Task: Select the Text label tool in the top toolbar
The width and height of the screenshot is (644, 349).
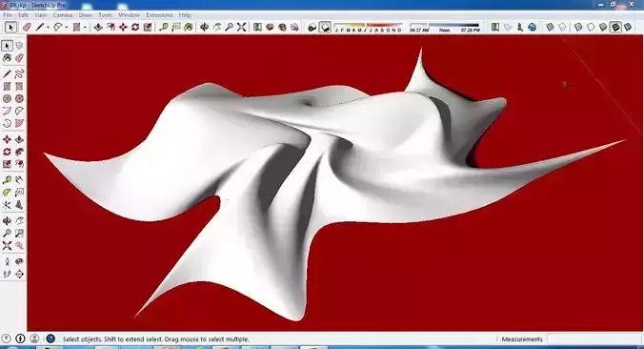Action: point(176,27)
